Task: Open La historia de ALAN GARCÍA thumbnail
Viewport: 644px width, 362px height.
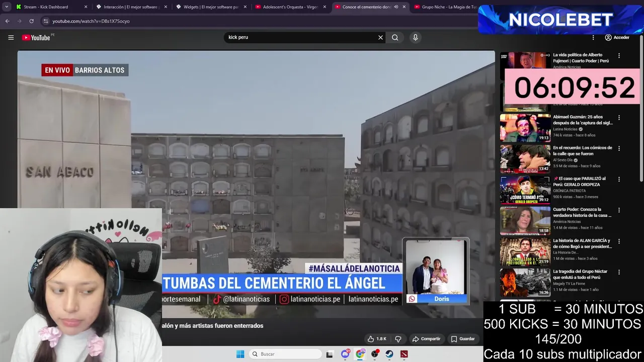Action: tap(525, 251)
